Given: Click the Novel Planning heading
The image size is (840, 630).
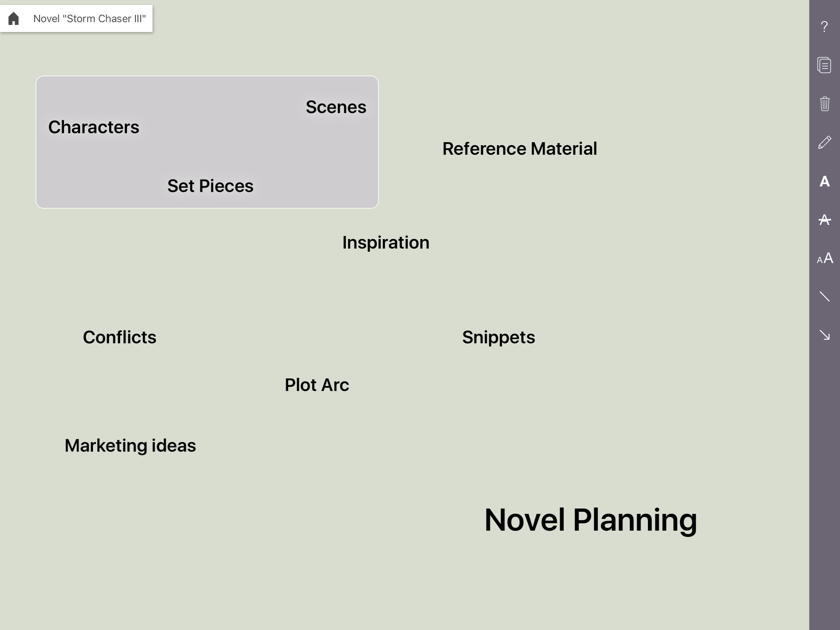Looking at the screenshot, I should coord(591,520).
